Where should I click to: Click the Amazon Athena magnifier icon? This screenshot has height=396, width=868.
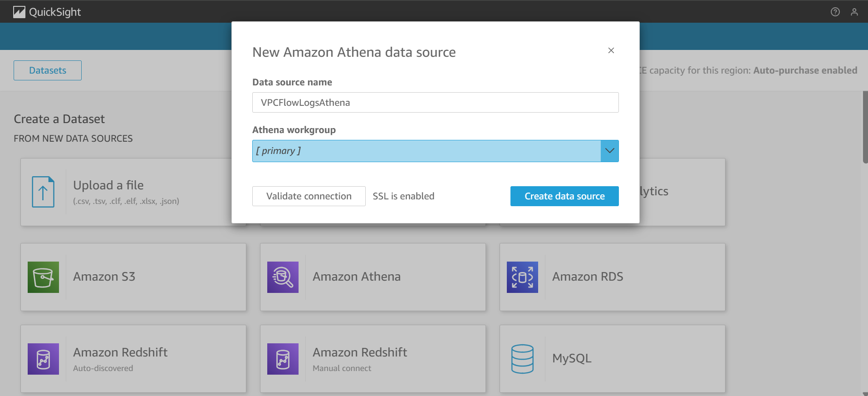click(x=283, y=277)
